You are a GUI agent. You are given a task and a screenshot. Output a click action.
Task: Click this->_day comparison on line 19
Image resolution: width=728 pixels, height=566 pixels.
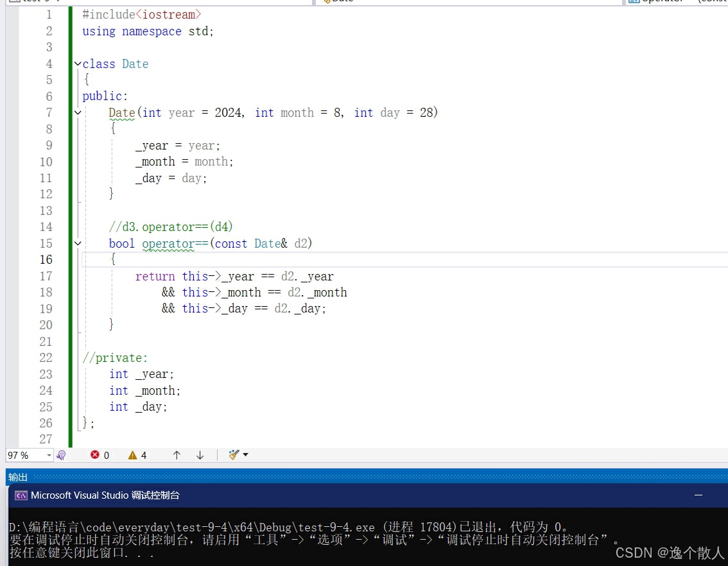pos(254,309)
